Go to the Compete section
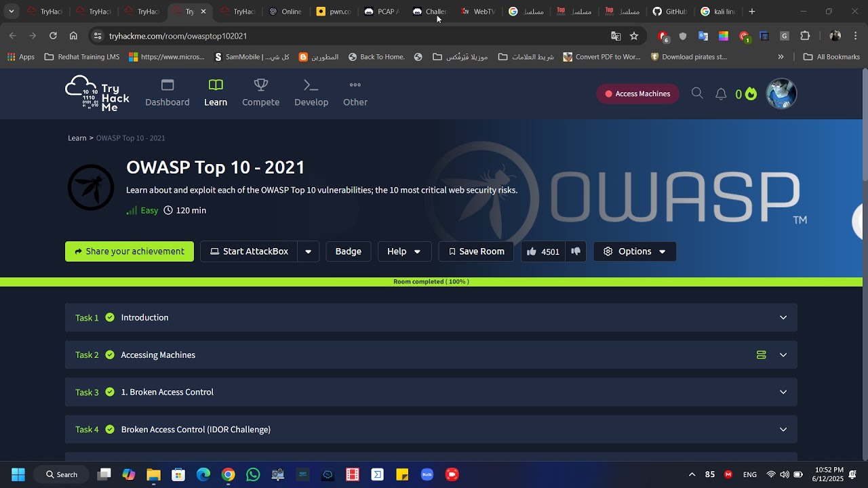The width and height of the screenshot is (868, 488). [261, 94]
